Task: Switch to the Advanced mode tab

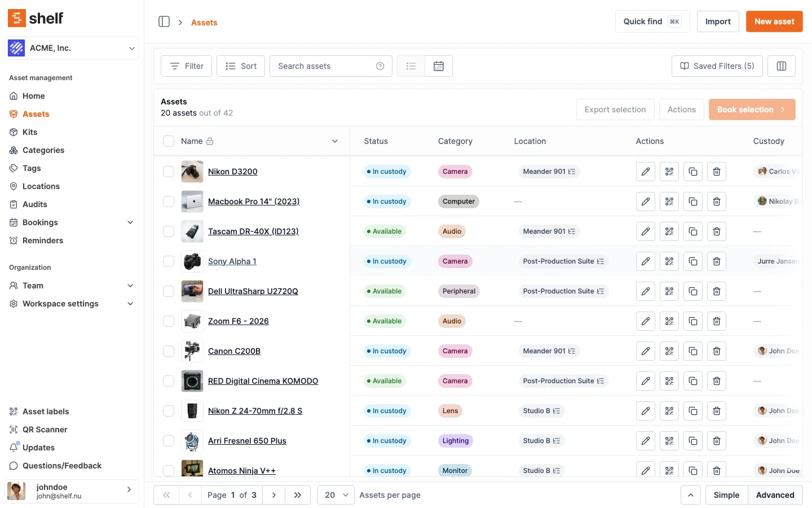Action: (x=775, y=495)
